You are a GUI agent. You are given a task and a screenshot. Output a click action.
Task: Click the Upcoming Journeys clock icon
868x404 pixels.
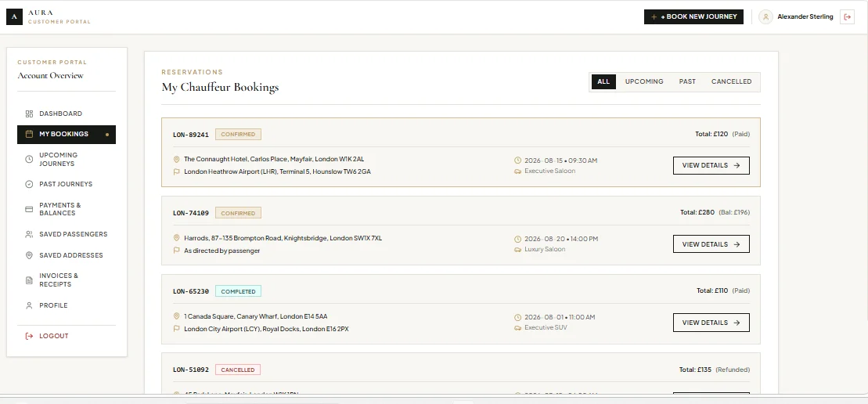click(29, 160)
